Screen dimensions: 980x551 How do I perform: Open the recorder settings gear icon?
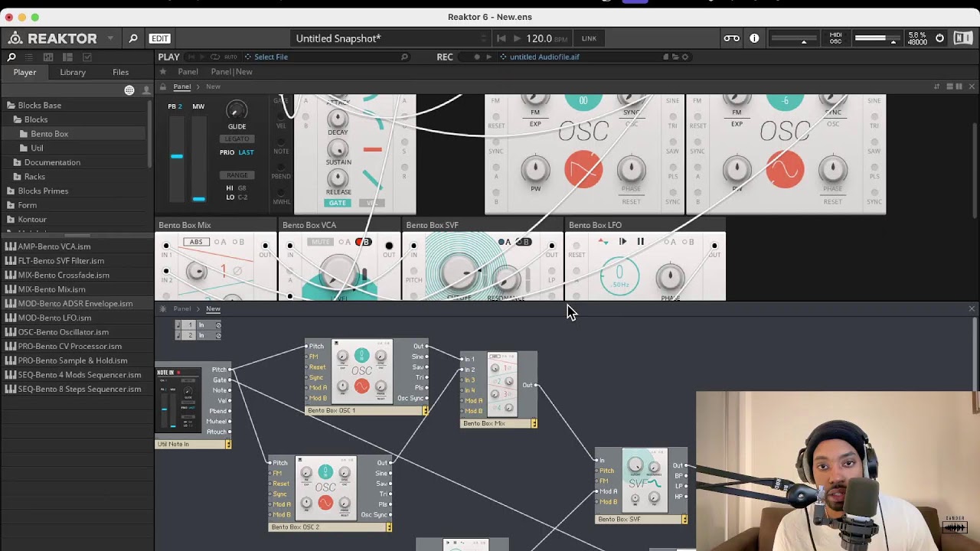click(x=684, y=57)
